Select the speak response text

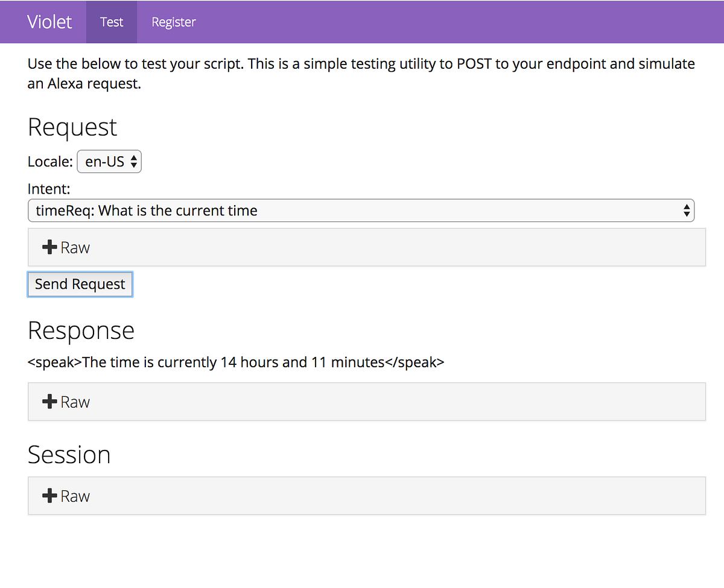[235, 362]
